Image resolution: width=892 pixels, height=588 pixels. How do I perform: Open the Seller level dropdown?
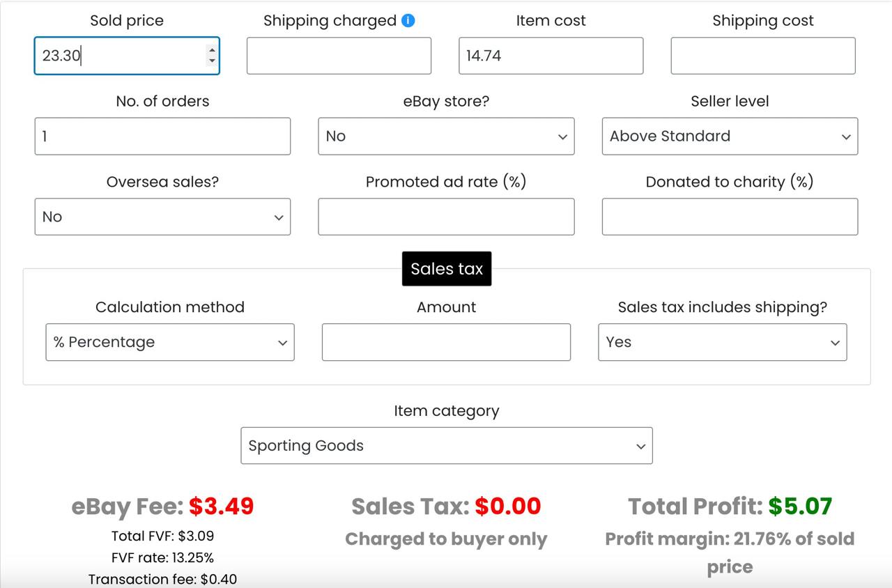tap(730, 136)
